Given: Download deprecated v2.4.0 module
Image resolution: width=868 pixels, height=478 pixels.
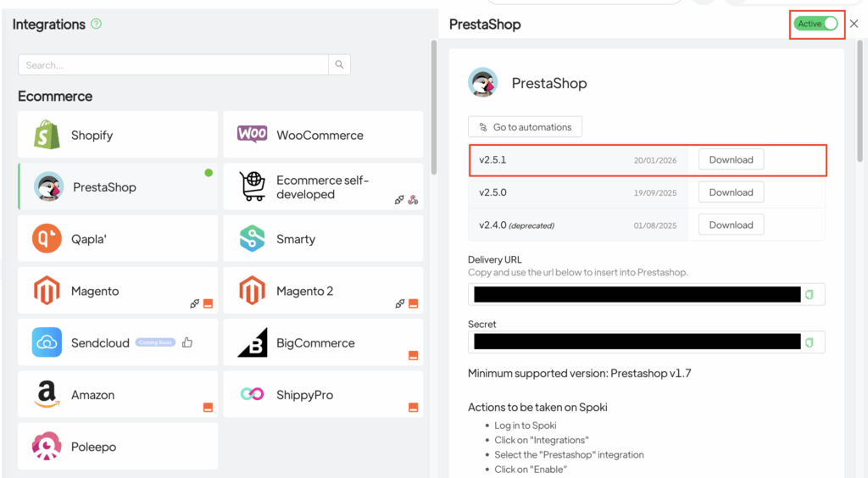Looking at the screenshot, I should 731,225.
